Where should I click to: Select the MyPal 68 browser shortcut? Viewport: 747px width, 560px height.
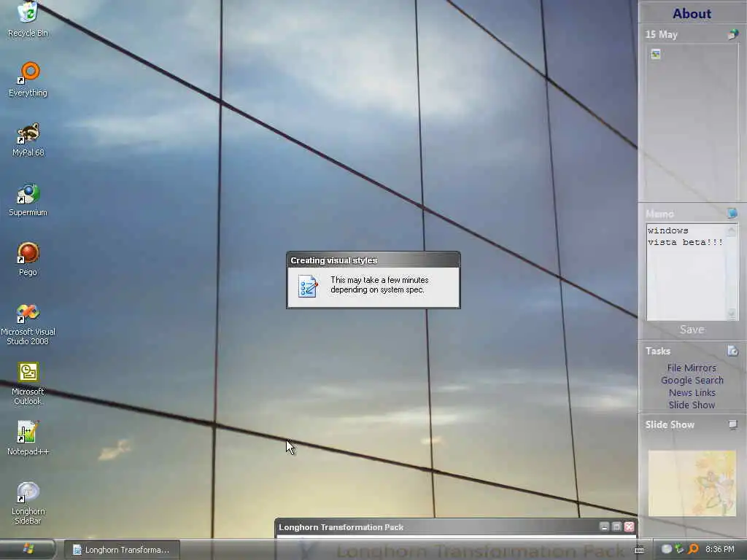coord(28,140)
